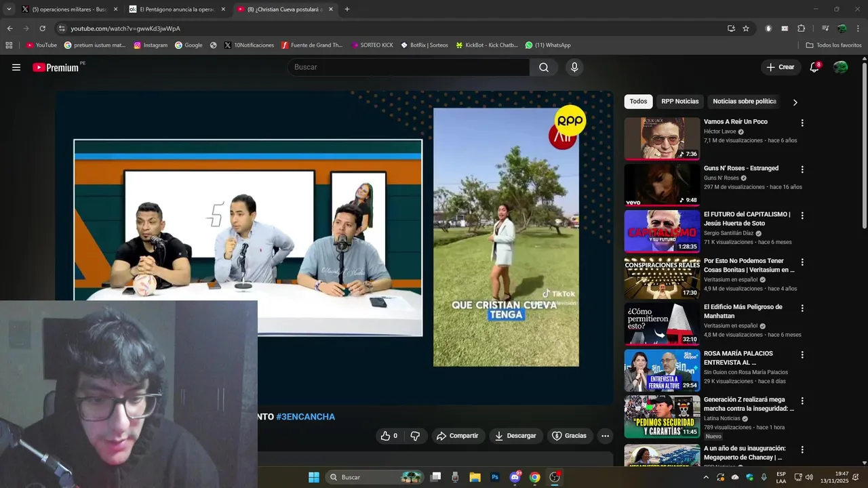This screenshot has width=868, height=488.
Task: Show hidden system tray icons
Action: (705, 477)
